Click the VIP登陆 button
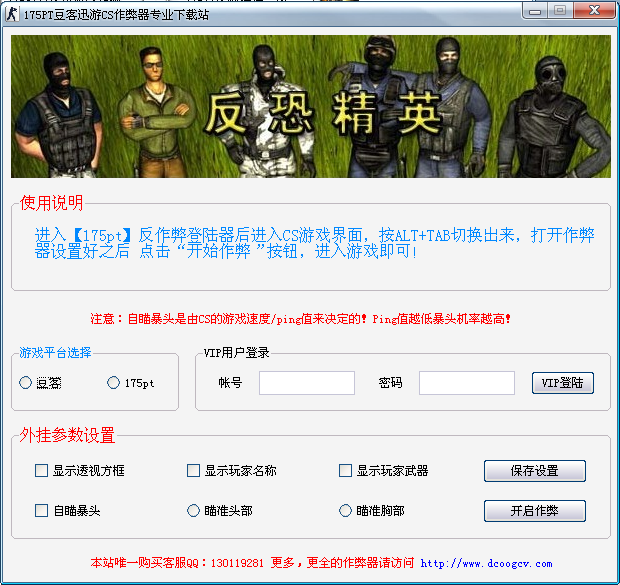620x585 pixels. [x=563, y=382]
